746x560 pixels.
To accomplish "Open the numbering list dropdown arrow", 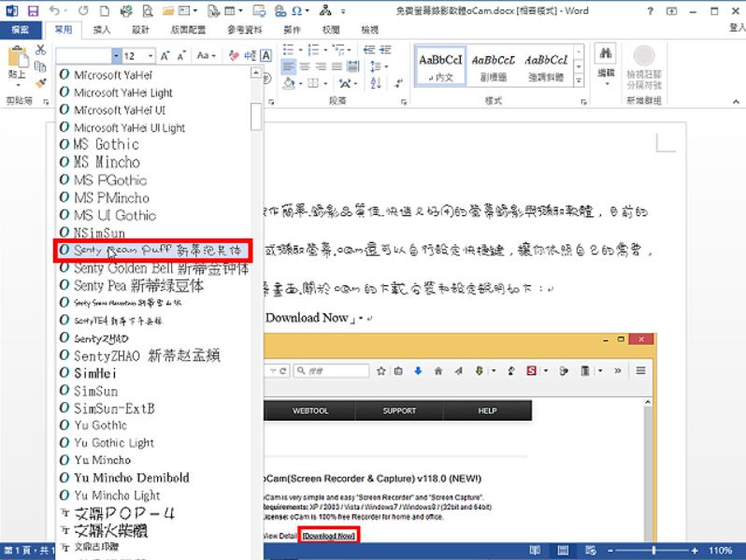I will pyautogui.click(x=325, y=50).
